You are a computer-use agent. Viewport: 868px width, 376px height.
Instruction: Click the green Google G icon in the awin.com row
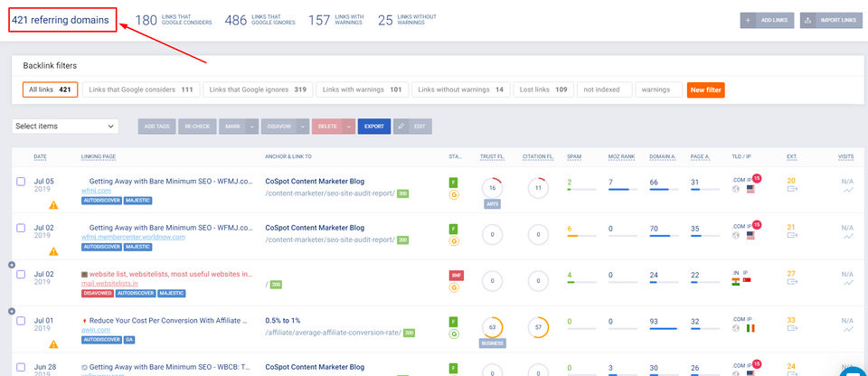(x=454, y=334)
